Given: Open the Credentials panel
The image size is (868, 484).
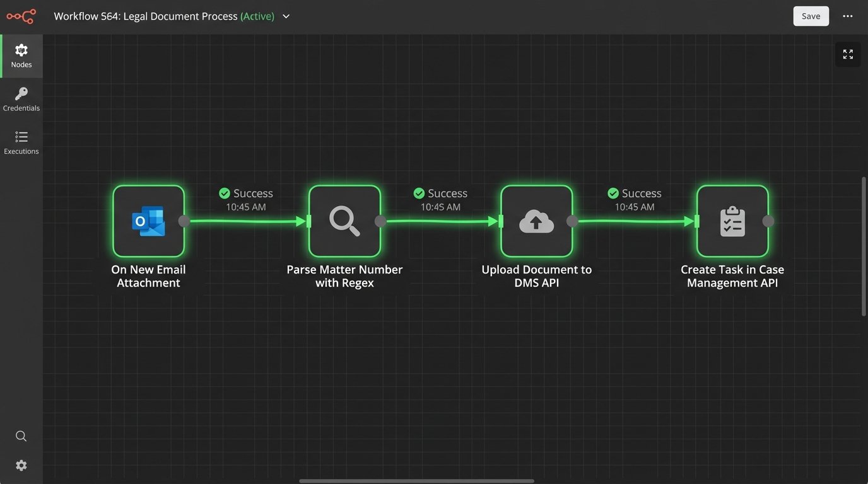Looking at the screenshot, I should point(21,99).
